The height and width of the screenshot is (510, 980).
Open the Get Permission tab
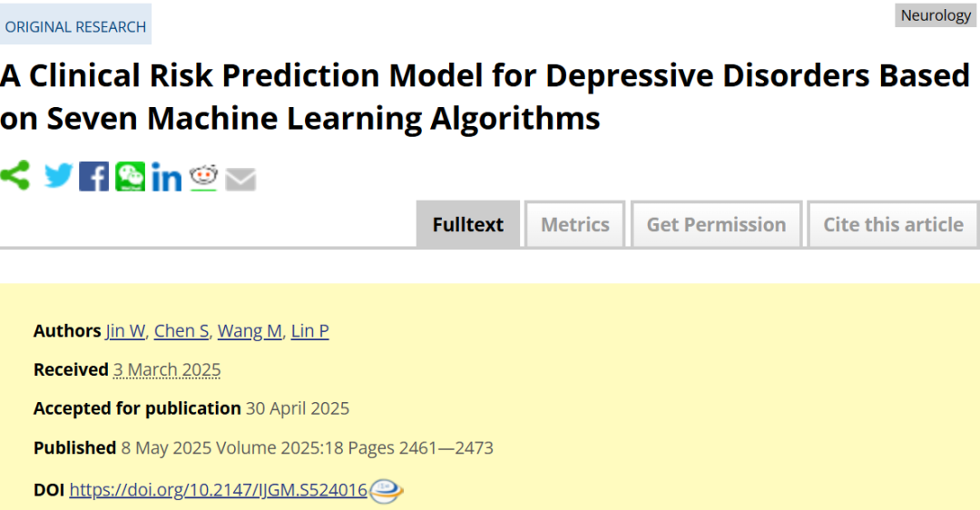(x=716, y=224)
